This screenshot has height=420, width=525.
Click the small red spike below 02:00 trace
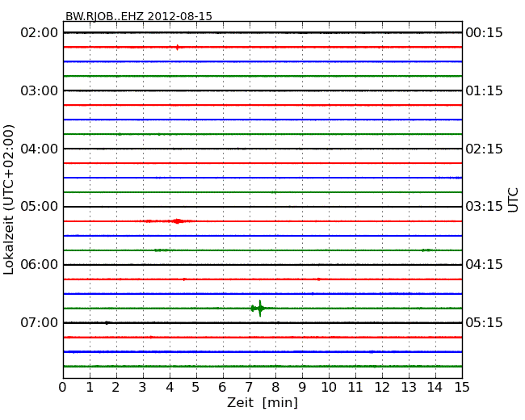click(x=178, y=47)
